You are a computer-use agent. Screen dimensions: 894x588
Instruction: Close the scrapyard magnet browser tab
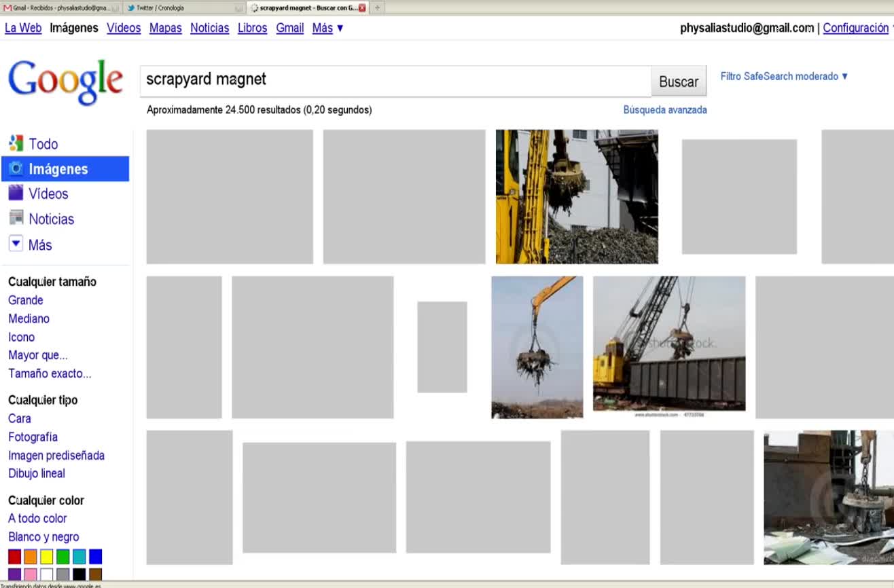(362, 7)
